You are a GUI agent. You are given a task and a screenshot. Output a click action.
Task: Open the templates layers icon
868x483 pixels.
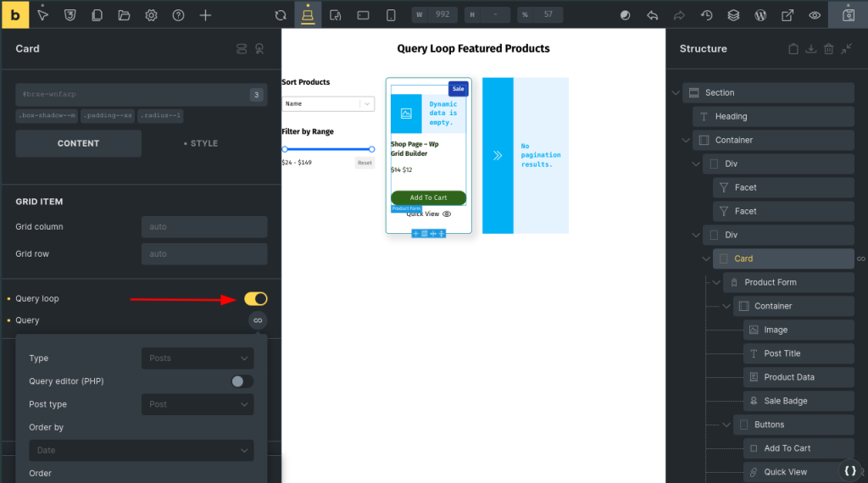click(x=734, y=15)
